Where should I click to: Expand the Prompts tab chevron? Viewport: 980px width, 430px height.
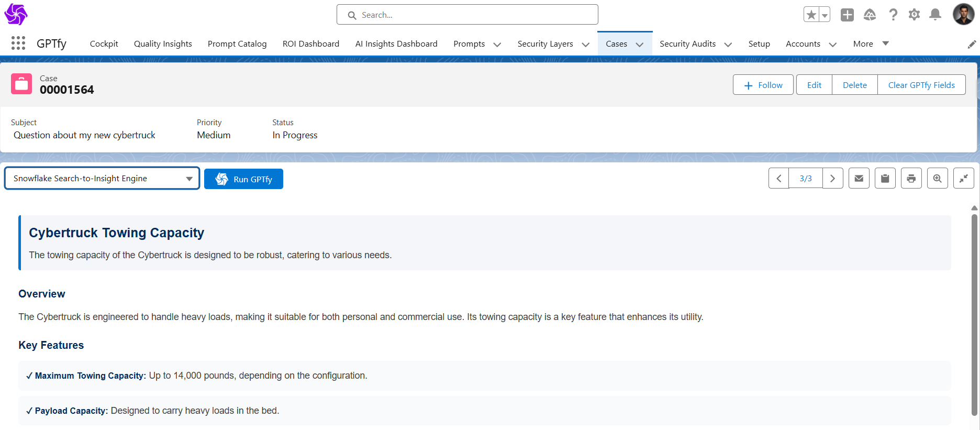point(497,45)
